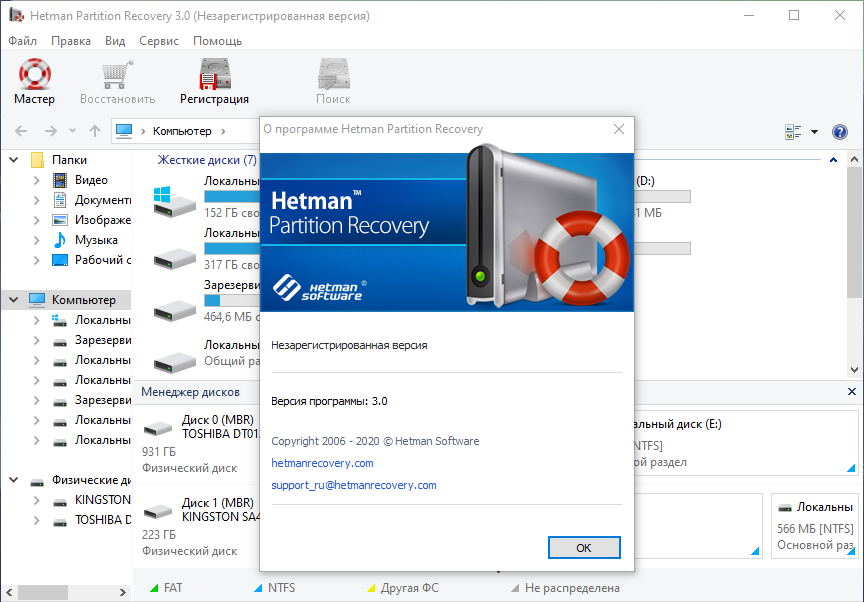Go forward with the right arrow
The width and height of the screenshot is (864, 602).
coord(50,131)
